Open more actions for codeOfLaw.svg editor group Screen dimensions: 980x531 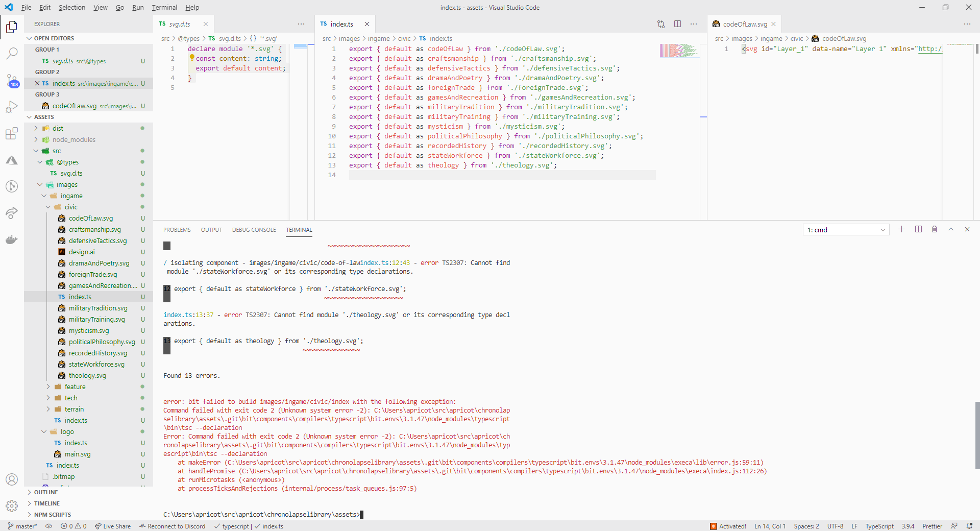click(967, 24)
